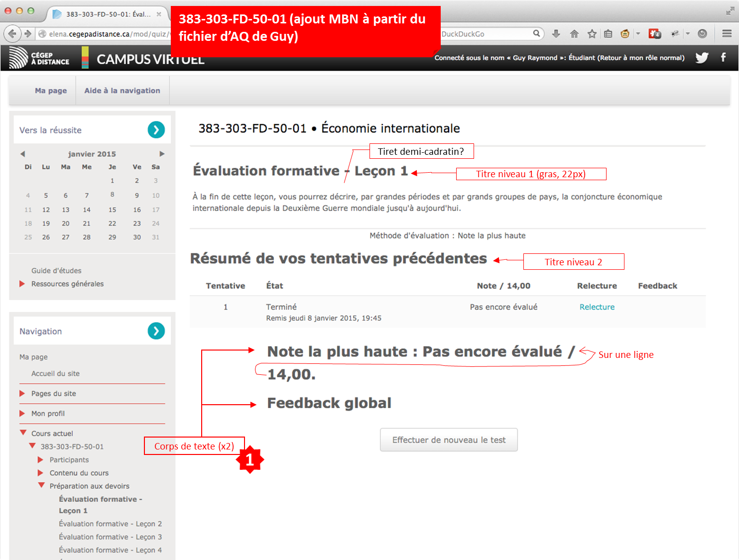This screenshot has height=560, width=739.
Task: Open the Firefox downloads arrow icon
Action: pos(556,34)
